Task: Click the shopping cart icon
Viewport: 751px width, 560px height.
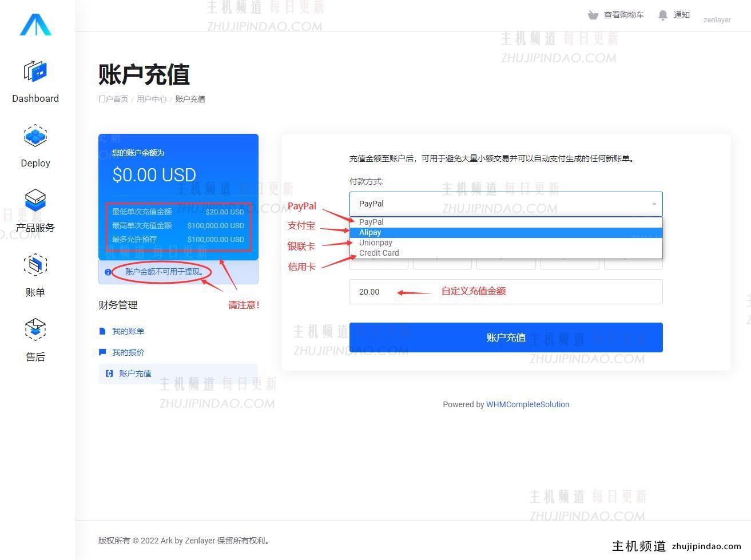Action: pos(593,15)
